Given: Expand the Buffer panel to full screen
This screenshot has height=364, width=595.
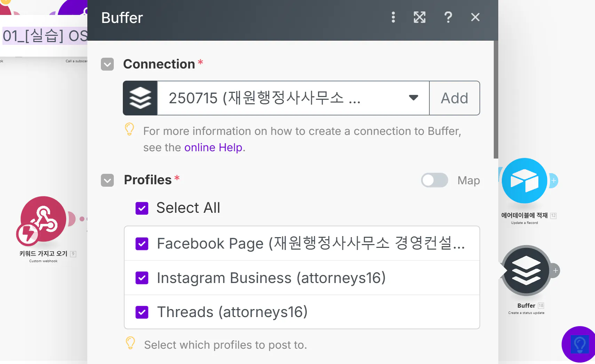Looking at the screenshot, I should pos(420,17).
